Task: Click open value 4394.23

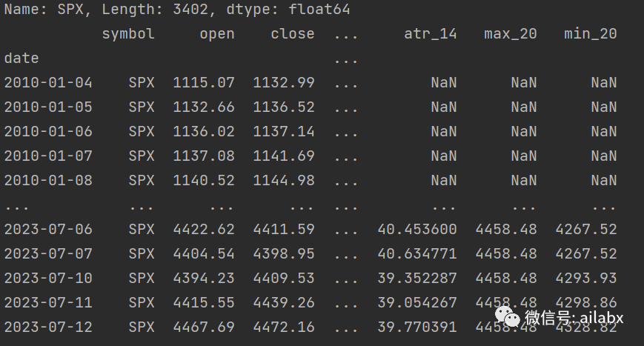Action: click(204, 279)
